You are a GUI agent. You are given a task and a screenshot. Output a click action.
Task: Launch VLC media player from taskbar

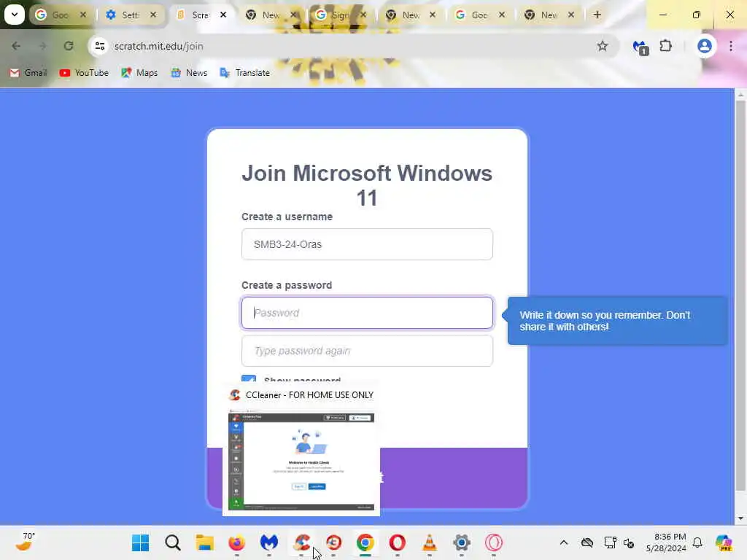pyautogui.click(x=430, y=542)
